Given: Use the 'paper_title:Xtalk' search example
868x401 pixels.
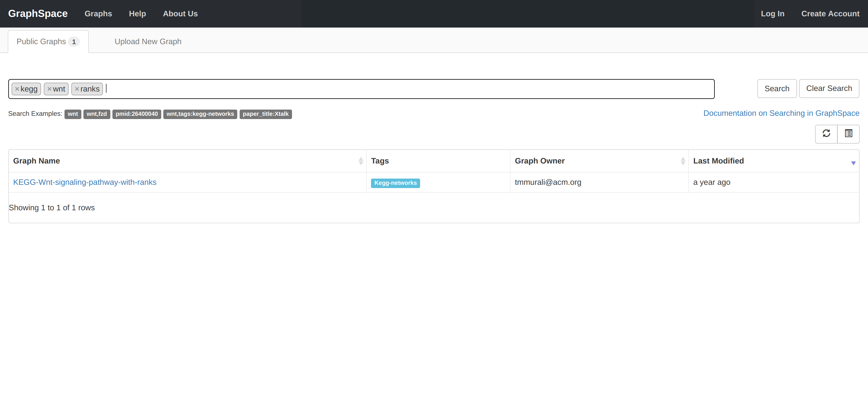Looking at the screenshot, I should (266, 114).
